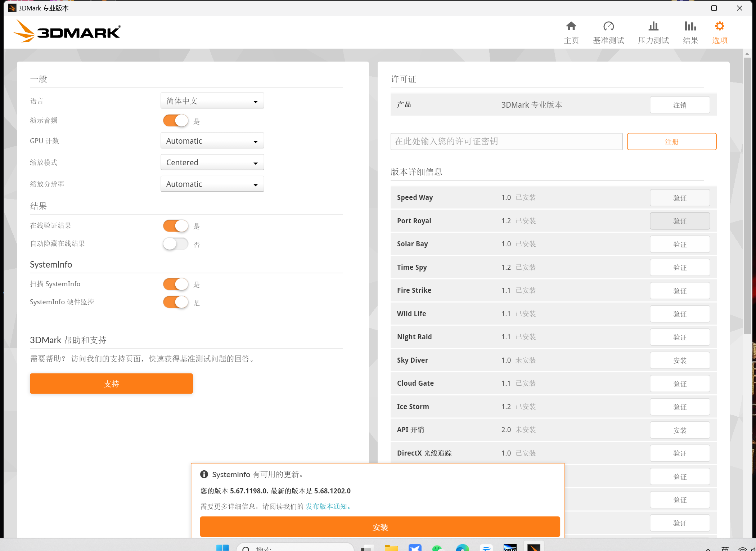Click the '版本详细信息' section heading
The height and width of the screenshot is (551, 756).
[416, 172]
